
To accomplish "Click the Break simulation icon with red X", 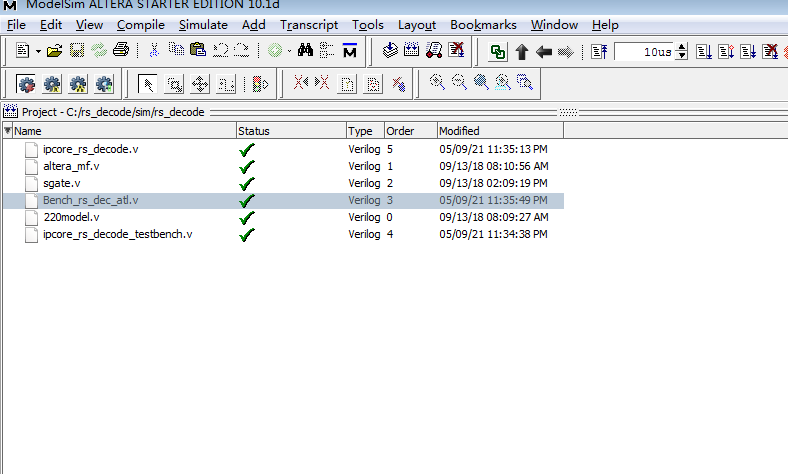I will coord(456,50).
